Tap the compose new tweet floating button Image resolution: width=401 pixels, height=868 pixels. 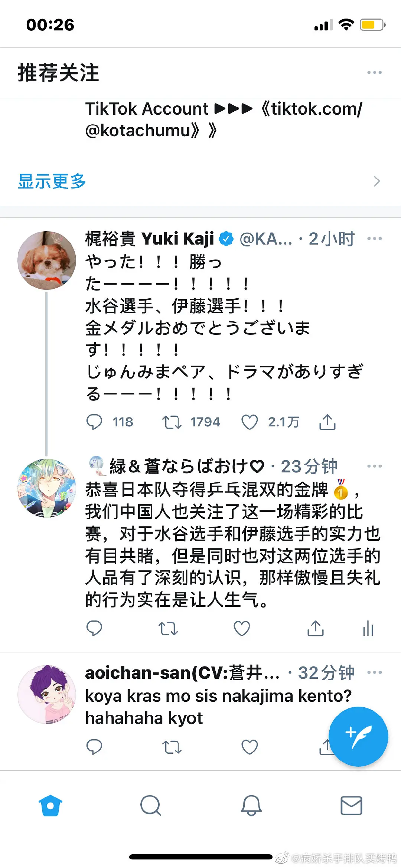coord(358,737)
